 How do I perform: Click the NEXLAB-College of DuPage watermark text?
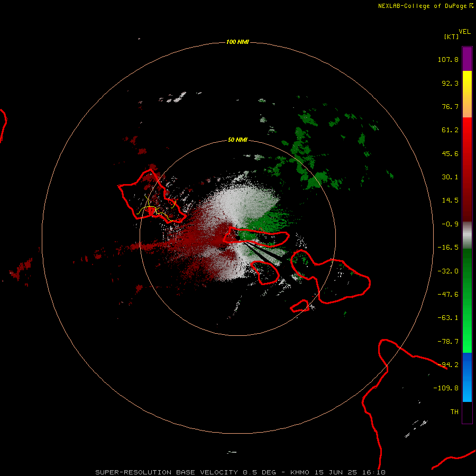click(426, 6)
